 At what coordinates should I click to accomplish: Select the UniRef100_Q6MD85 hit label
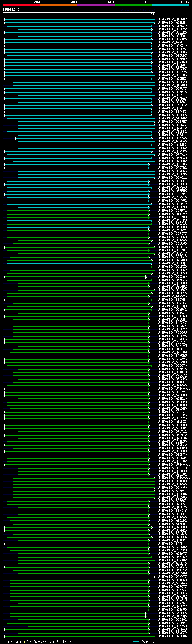pyautogui.click(x=172, y=158)
